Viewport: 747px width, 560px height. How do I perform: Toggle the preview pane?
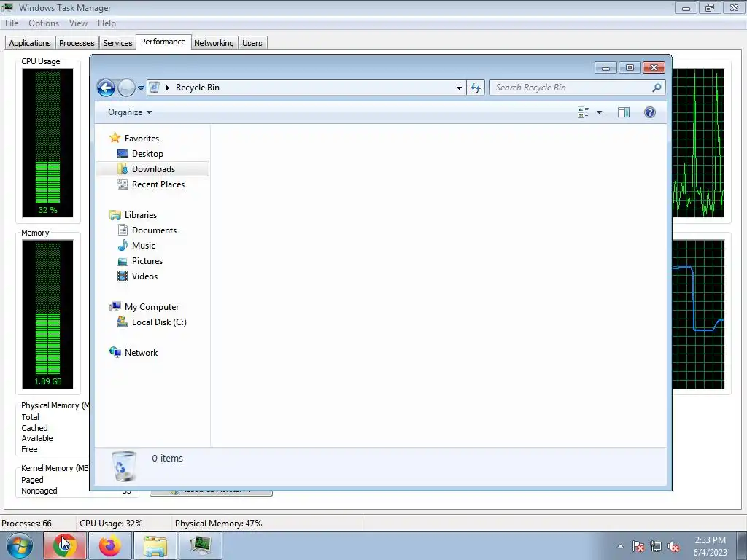pos(624,112)
